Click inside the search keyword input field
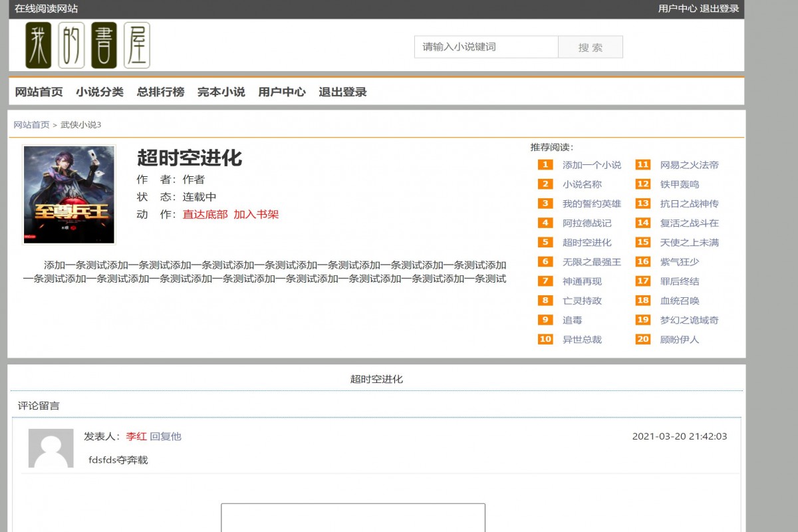The height and width of the screenshot is (532, 798). pyautogui.click(x=485, y=47)
